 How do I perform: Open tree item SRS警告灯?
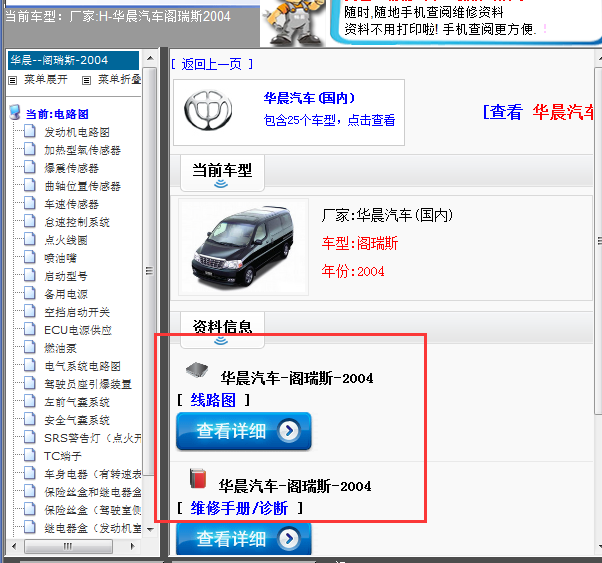point(93,438)
